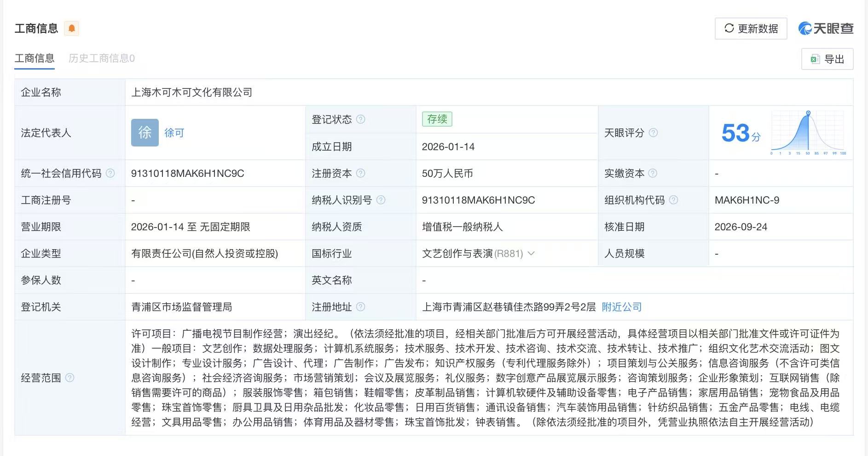
Task: Click the 53分 score value
Action: click(x=741, y=133)
